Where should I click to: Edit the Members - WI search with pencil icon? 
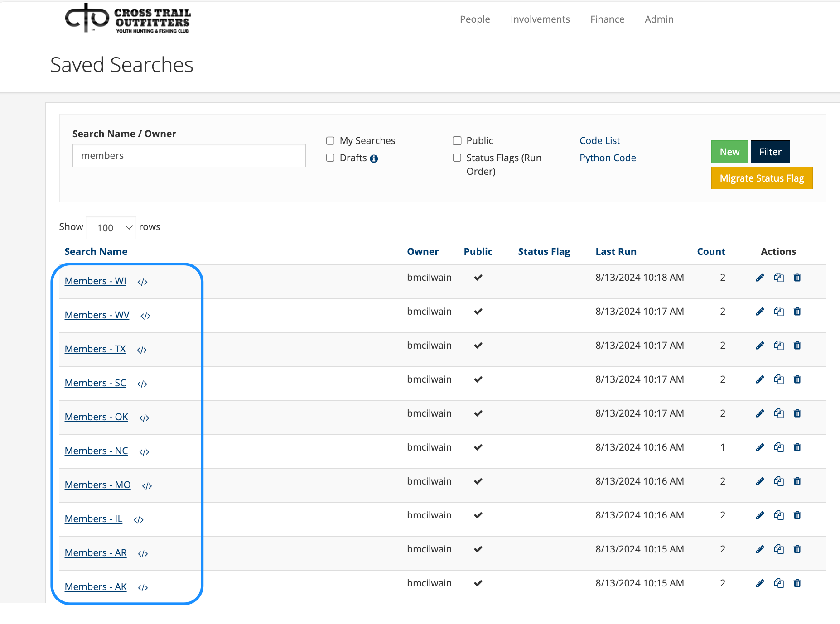pos(760,278)
